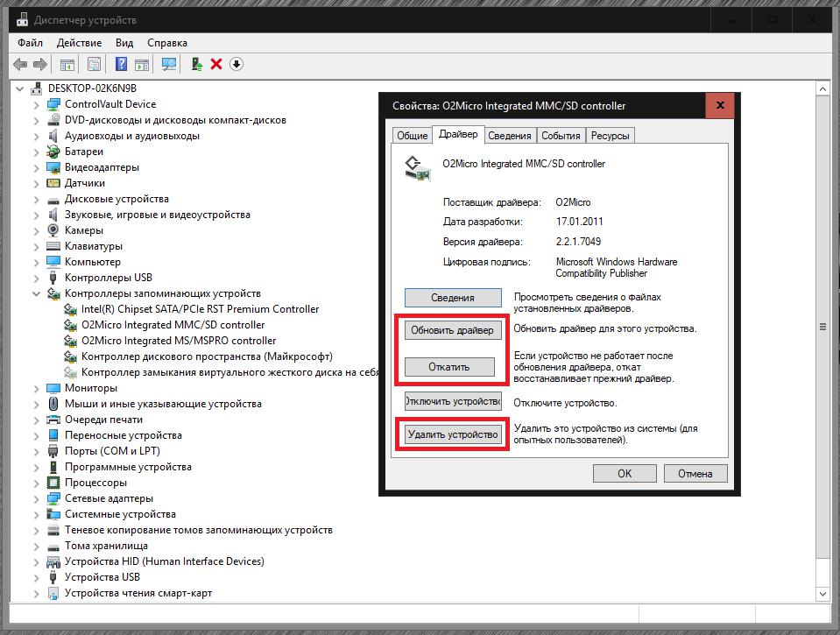
Task: Close the O2Micro properties dialog
Action: click(x=720, y=106)
